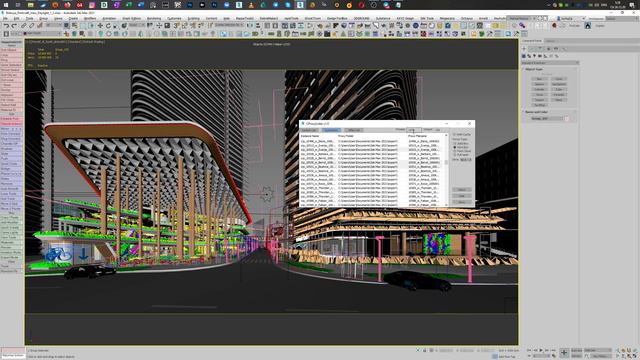Click the Cylinder primitive button

point(540,89)
